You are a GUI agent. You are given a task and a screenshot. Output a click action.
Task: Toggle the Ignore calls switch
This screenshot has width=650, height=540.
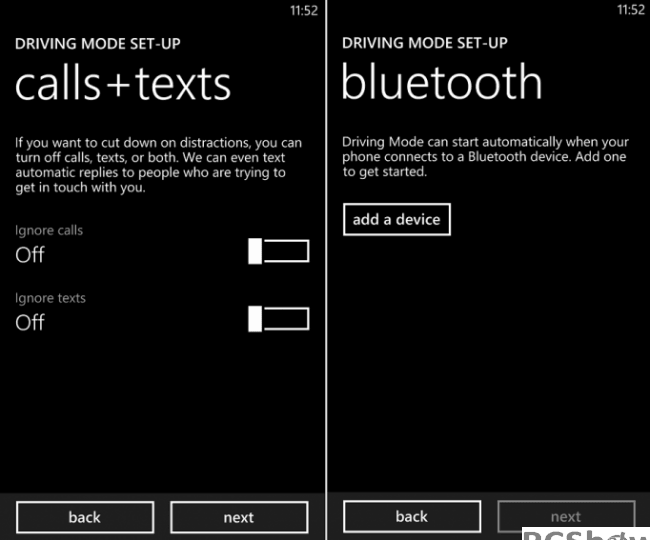(279, 251)
